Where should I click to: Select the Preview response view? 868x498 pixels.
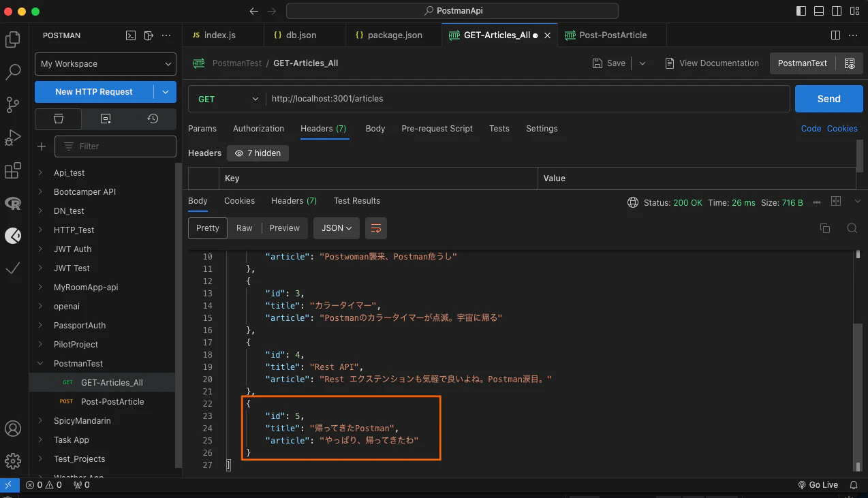point(285,228)
